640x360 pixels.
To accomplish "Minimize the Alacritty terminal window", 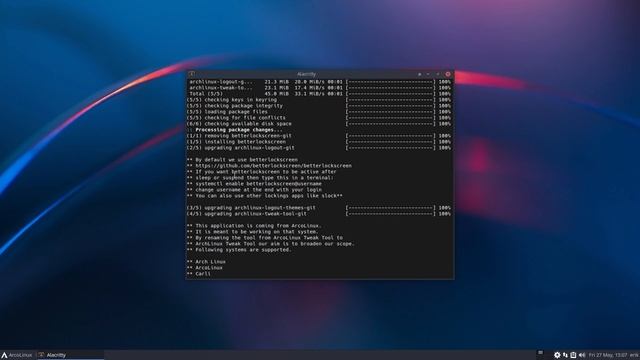I will click(x=428, y=74).
